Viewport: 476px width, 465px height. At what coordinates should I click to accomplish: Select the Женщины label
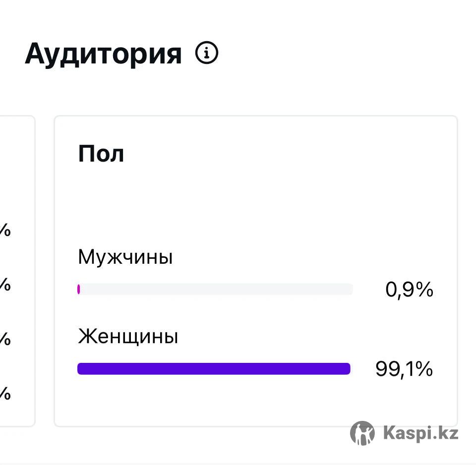click(x=128, y=337)
